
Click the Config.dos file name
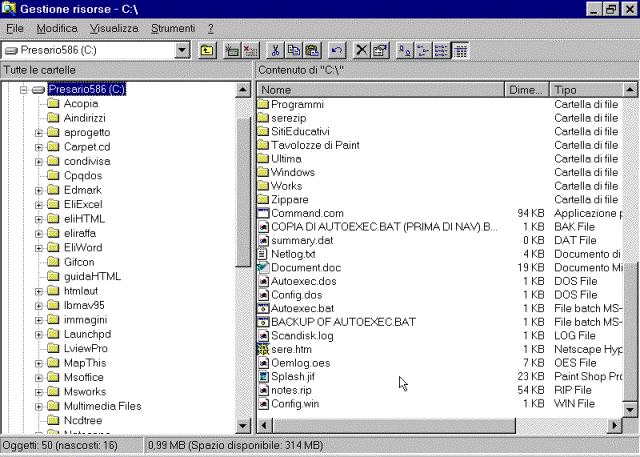click(296, 295)
